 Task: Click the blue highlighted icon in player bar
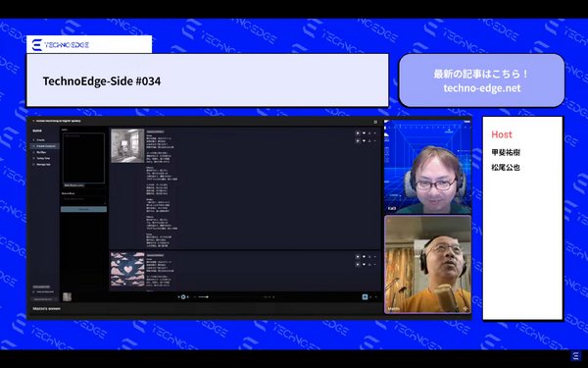click(x=365, y=297)
